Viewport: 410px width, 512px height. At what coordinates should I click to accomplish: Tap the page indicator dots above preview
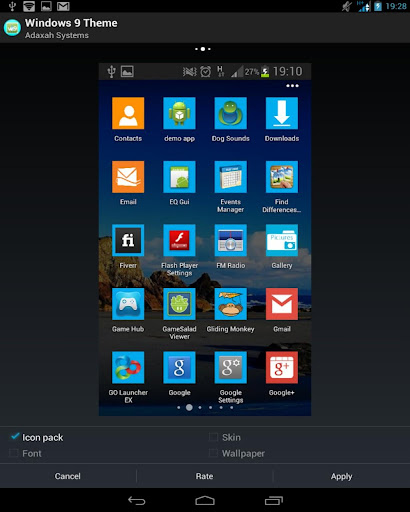[x=203, y=49]
